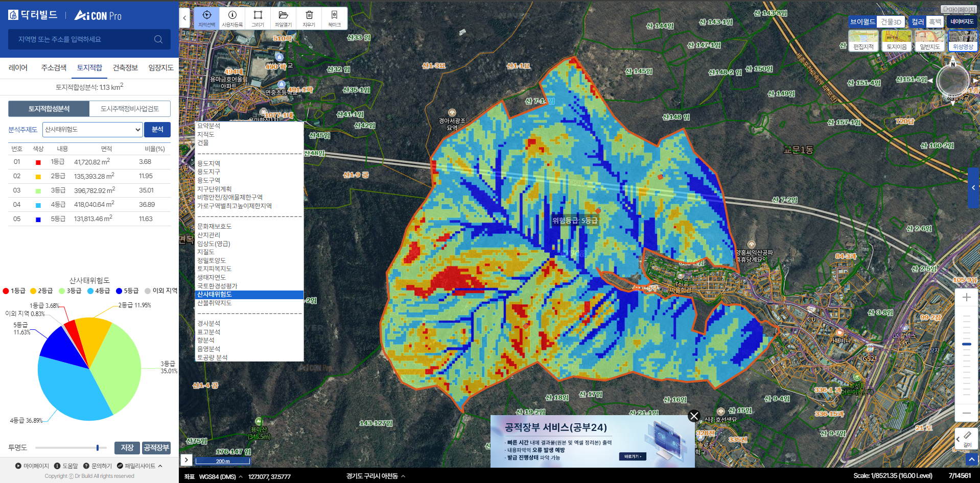Switch map mode to 건물3D
Screen dimensions: 980x483
click(x=891, y=22)
